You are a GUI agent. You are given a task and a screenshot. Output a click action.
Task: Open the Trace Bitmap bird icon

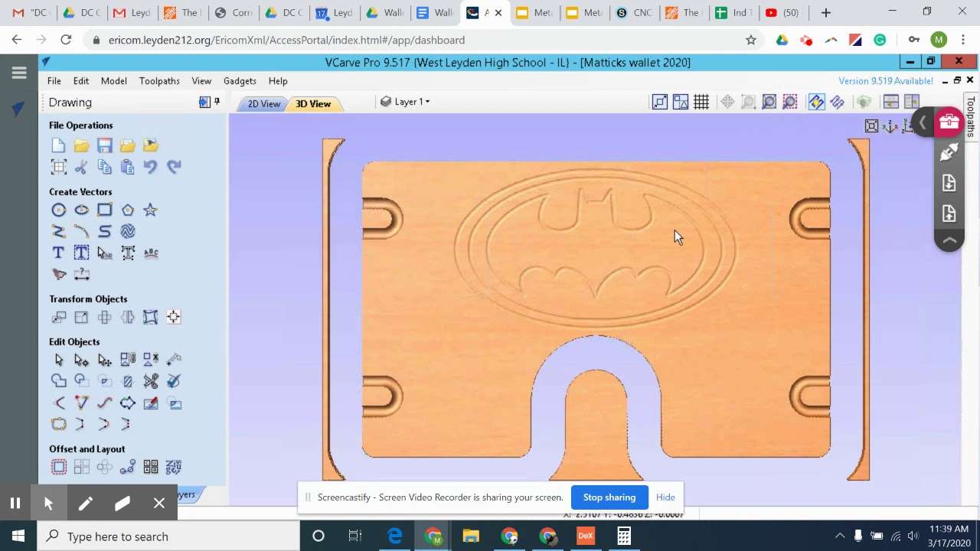[x=59, y=274]
